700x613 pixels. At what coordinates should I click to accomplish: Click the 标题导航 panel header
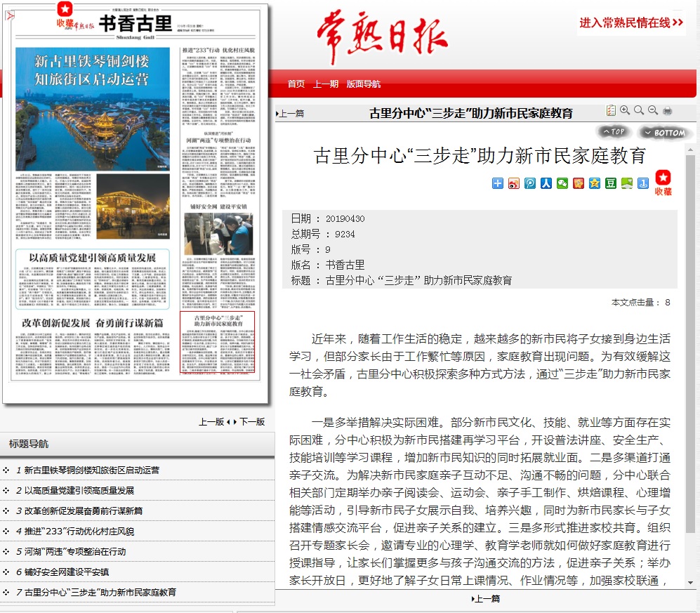138,444
